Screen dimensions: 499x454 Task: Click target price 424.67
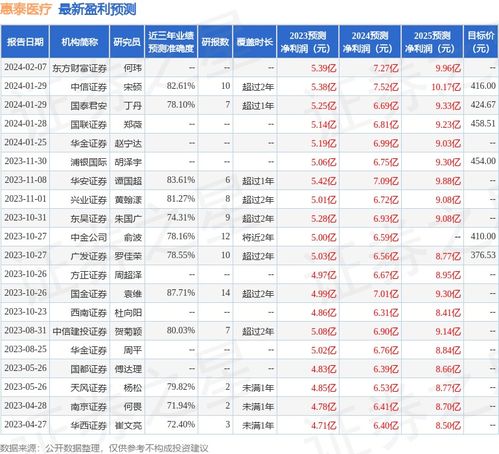pos(483,105)
